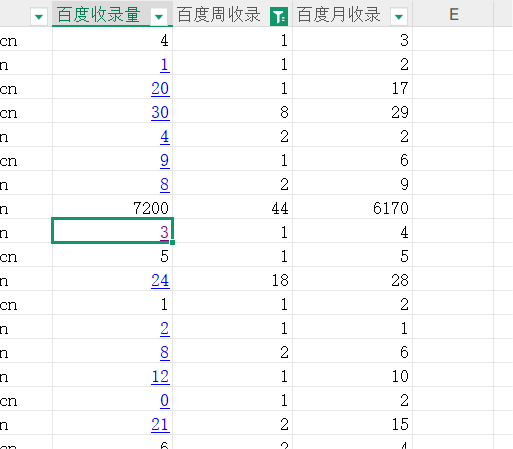The image size is (513, 449).
Task: Select monthly cell 4 beside the selected cell row
Action: click(353, 232)
